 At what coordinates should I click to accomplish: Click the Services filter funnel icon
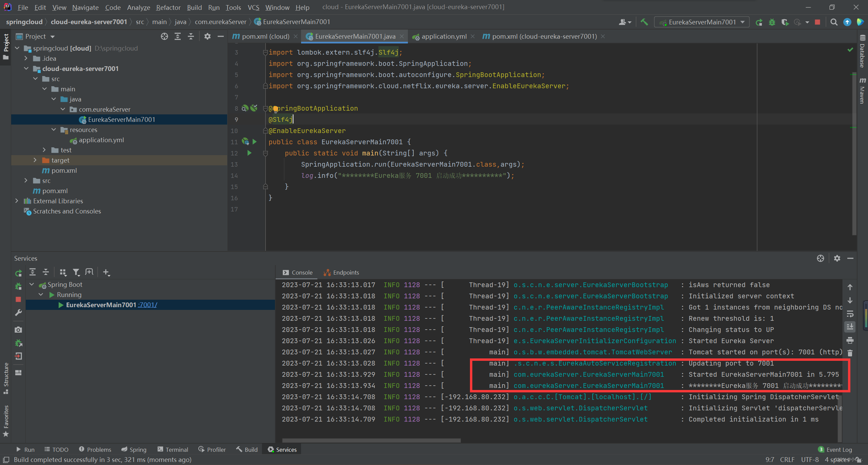coord(76,272)
